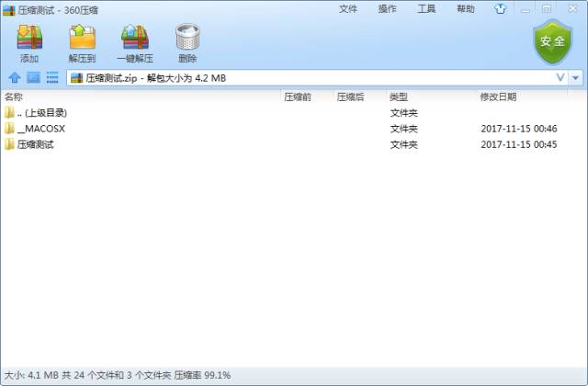Viewport: 588px width, 386px height.
Task: Close the 360压缩 window
Action: coord(573,8)
